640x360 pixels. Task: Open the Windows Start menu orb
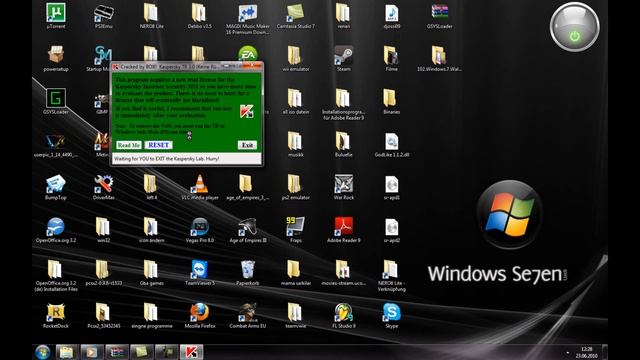43,352
